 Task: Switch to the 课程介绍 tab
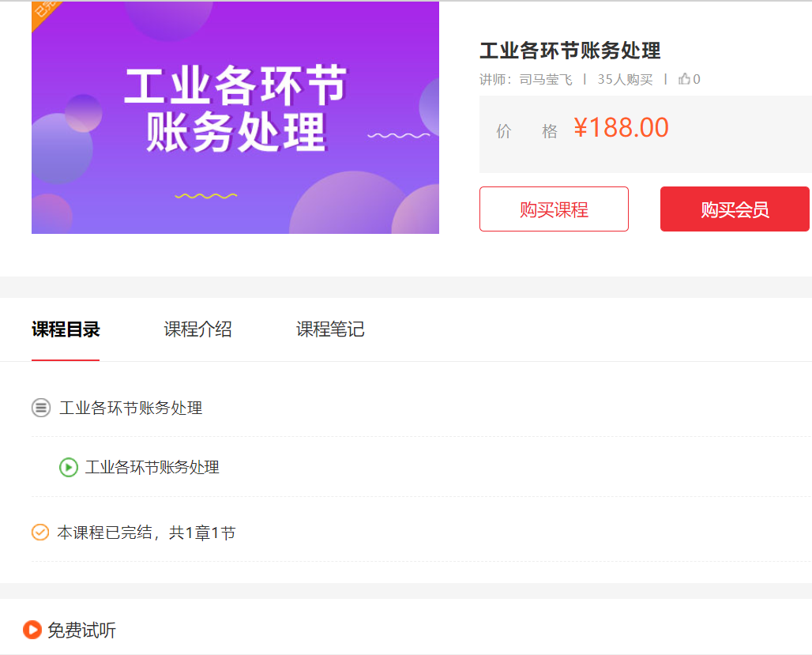click(x=197, y=329)
